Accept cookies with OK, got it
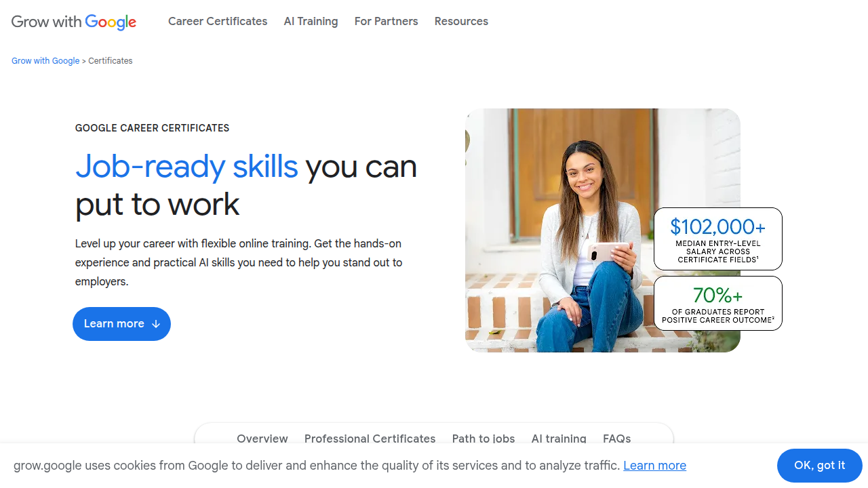This screenshot has width=868, height=488. 820,466
